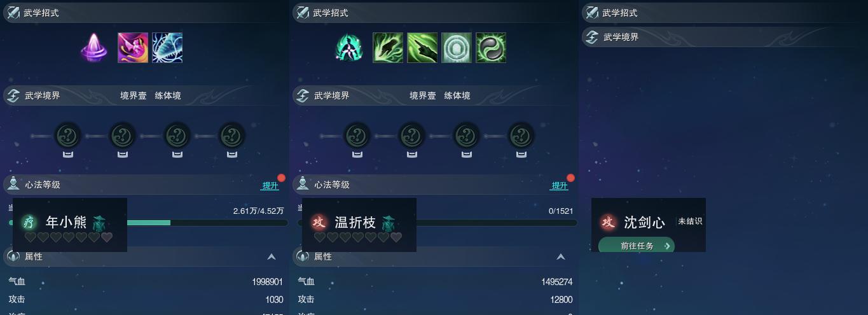This screenshot has width=868, height=315.
Task: Click first locked realm node under 年小熊
Action: point(68,136)
